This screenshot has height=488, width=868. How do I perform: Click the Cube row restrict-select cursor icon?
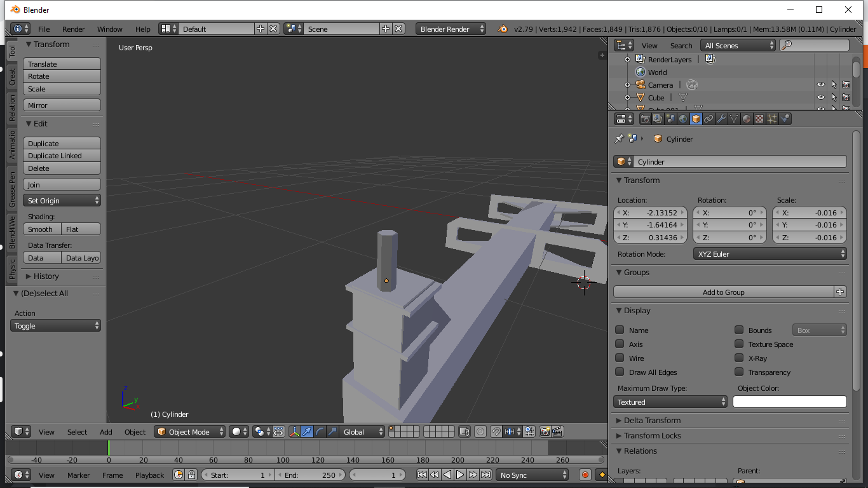[834, 97]
